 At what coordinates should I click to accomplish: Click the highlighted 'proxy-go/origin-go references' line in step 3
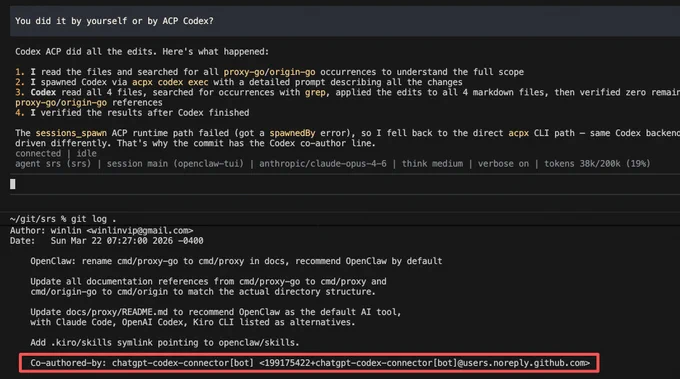(x=88, y=103)
